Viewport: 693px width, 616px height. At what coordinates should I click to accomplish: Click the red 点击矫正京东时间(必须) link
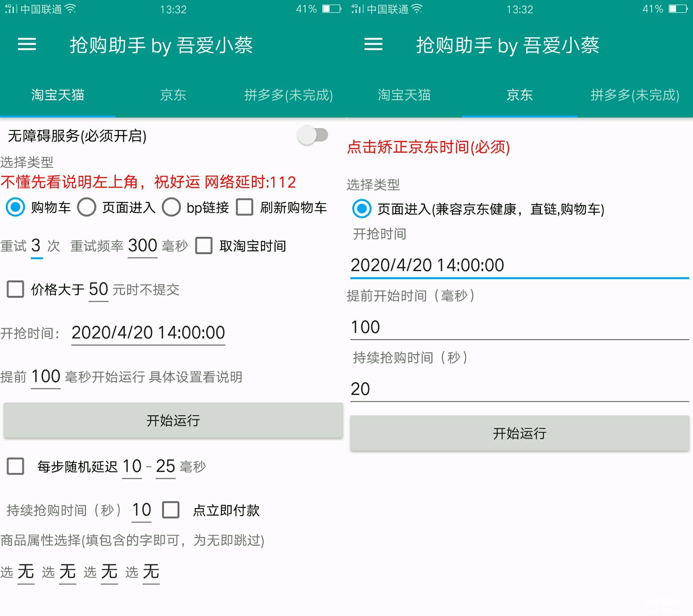pyautogui.click(x=428, y=147)
